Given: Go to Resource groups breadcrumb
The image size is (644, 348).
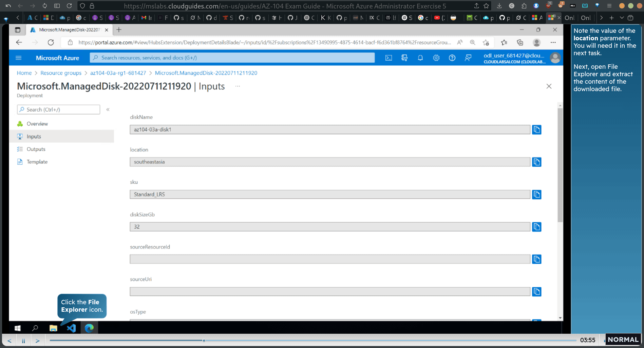Looking at the screenshot, I should pos(61,73).
